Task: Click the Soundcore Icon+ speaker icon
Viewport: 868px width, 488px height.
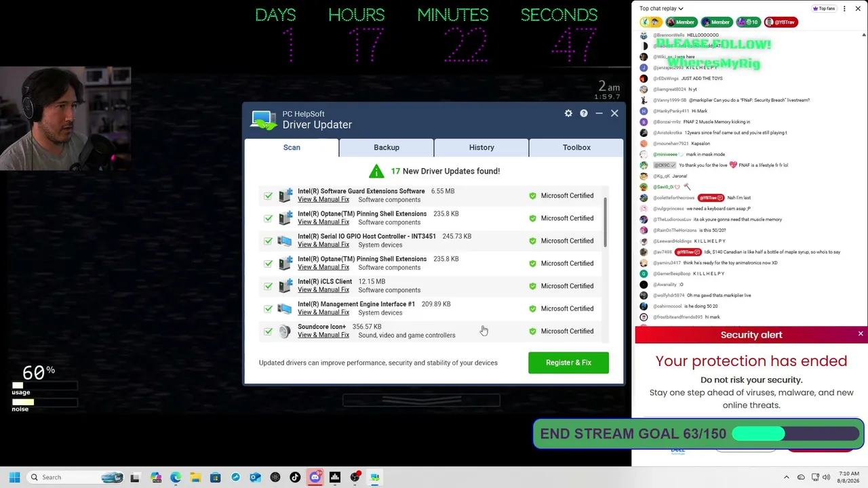Action: click(285, 331)
